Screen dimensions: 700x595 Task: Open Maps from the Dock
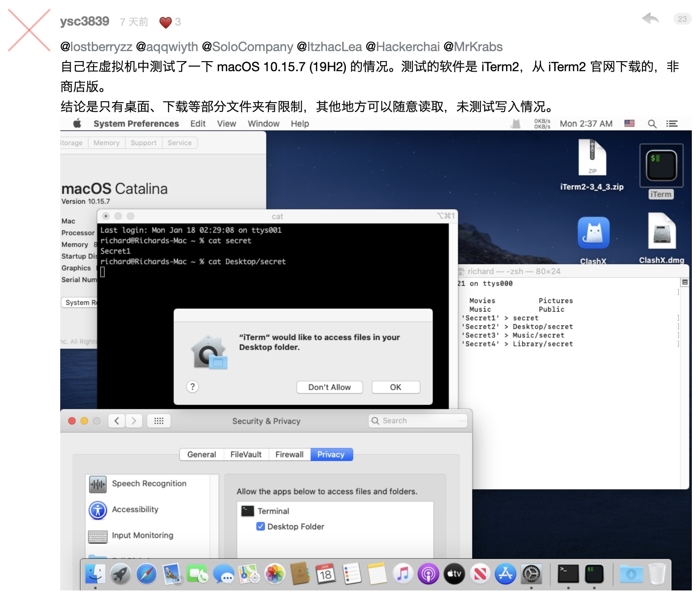[x=249, y=574]
